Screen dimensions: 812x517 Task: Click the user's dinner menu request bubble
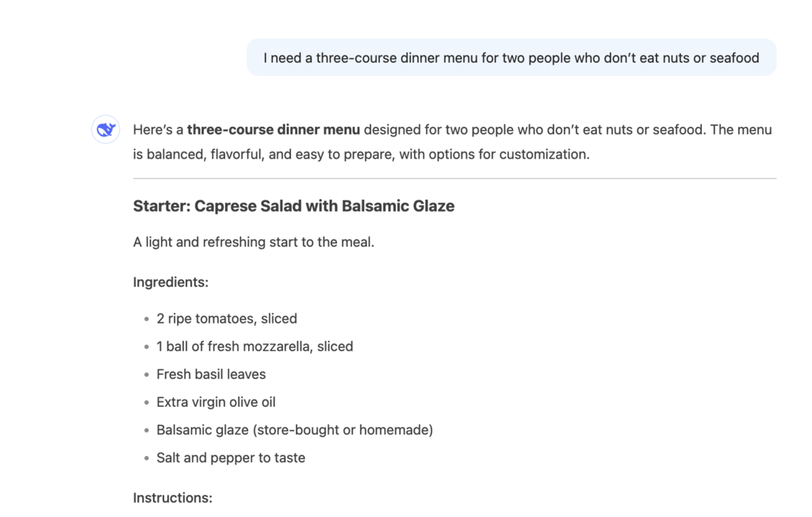[x=511, y=58]
